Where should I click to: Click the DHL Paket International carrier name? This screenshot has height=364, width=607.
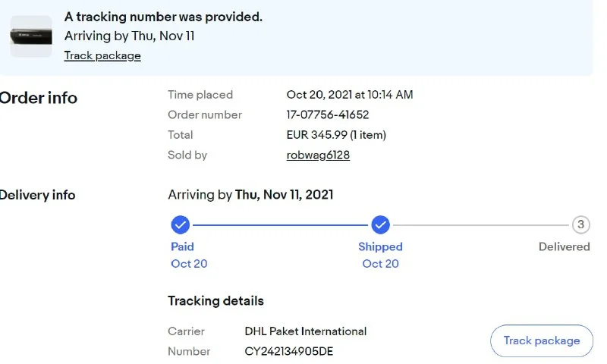pos(306,331)
